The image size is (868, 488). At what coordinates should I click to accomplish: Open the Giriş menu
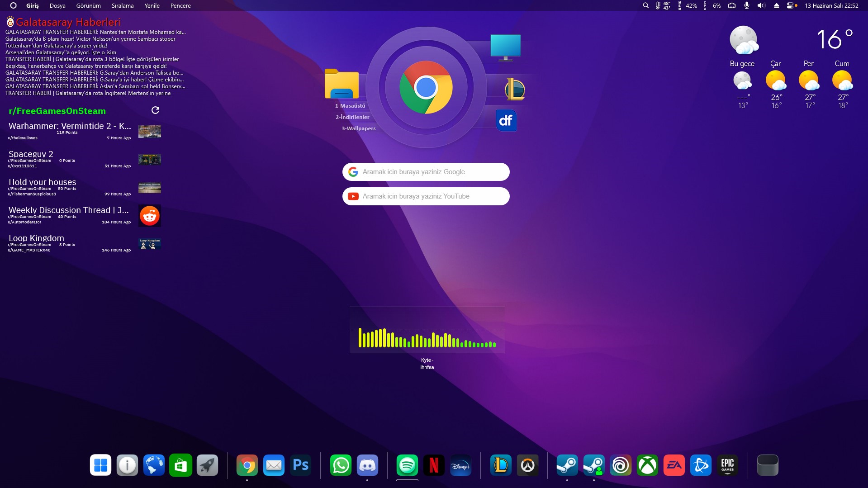point(33,6)
